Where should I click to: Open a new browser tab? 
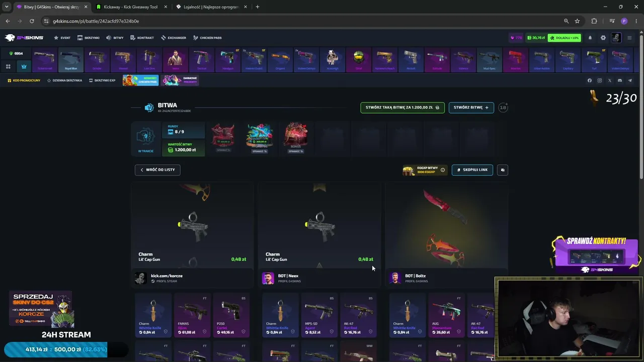[257, 7]
